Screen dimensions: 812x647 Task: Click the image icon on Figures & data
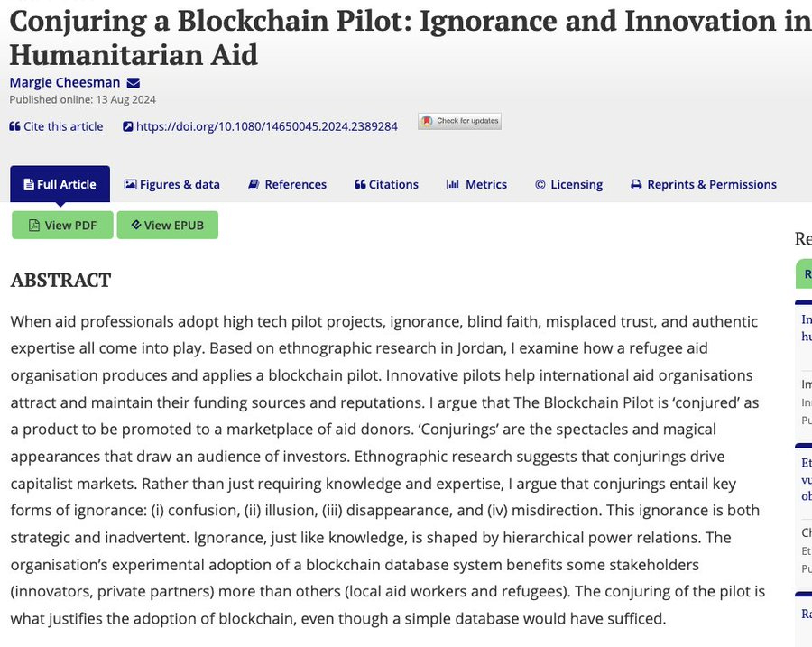pyautogui.click(x=130, y=184)
